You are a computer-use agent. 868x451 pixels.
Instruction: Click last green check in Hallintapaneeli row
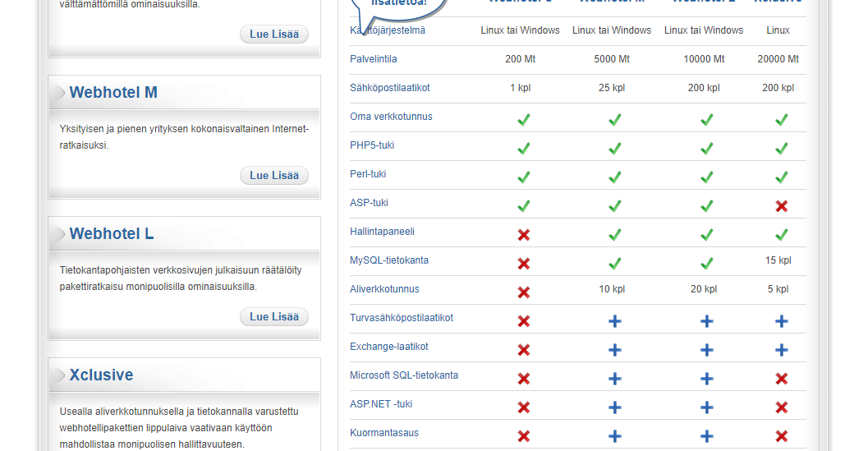781,235
